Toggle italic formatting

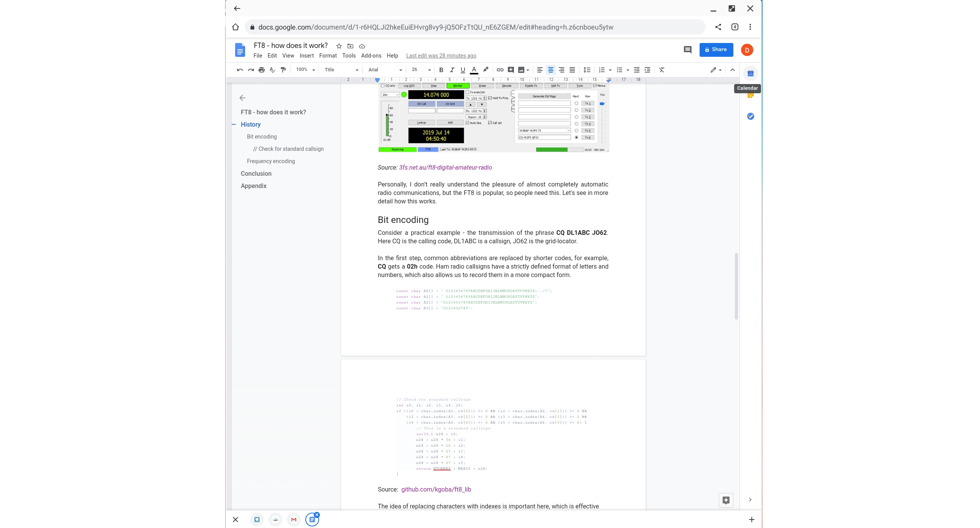coord(452,70)
